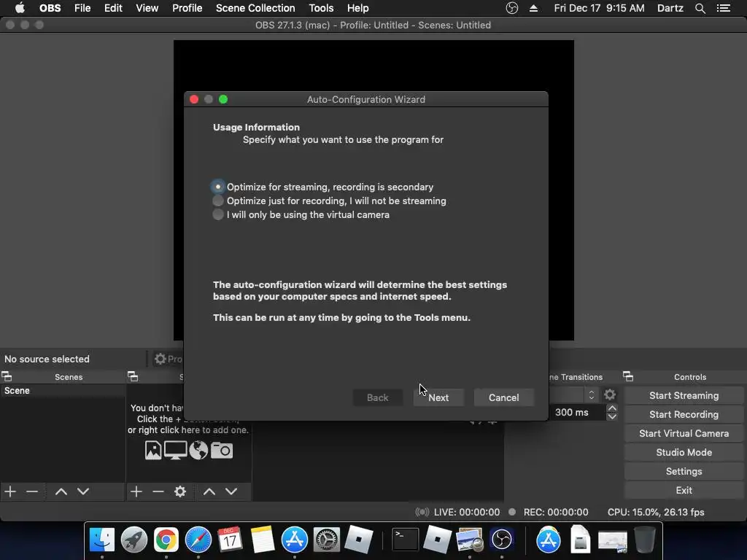Screen dimensions: 747x560
Task: Move the source down in the Sources panel
Action: (231, 491)
